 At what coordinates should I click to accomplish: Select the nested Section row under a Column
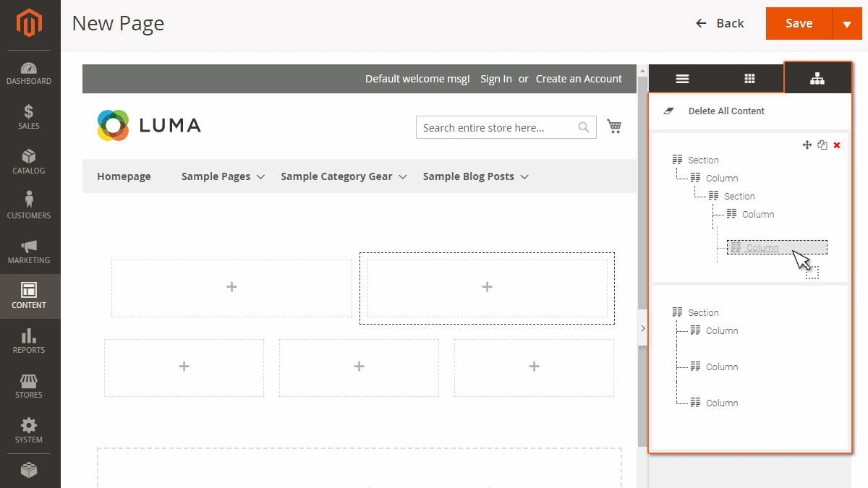coord(732,196)
